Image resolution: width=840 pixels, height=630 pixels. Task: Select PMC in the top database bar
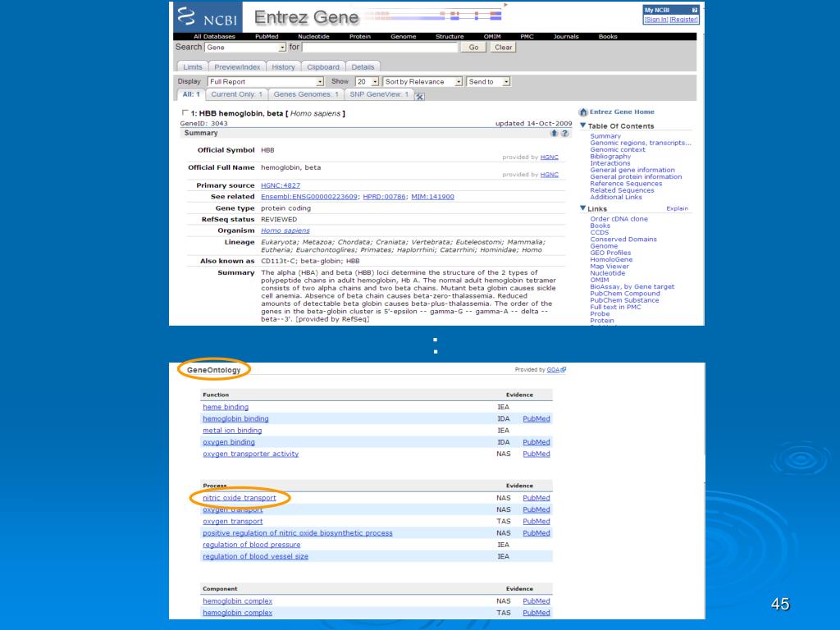pos(527,36)
